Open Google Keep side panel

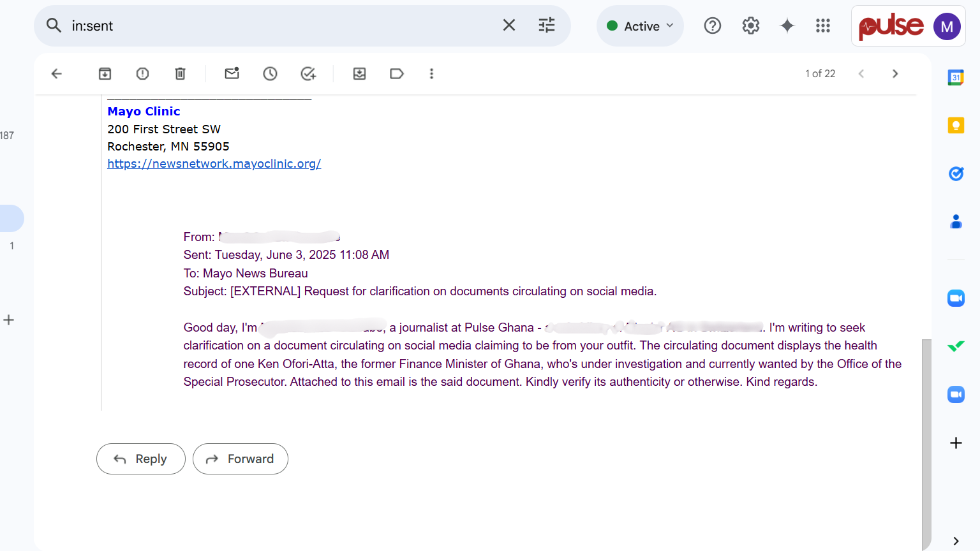(x=956, y=126)
